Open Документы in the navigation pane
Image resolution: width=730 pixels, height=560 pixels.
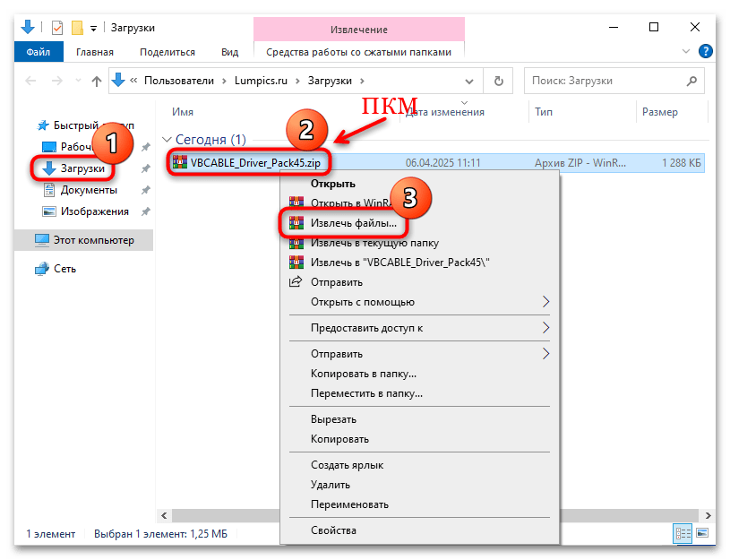click(89, 190)
